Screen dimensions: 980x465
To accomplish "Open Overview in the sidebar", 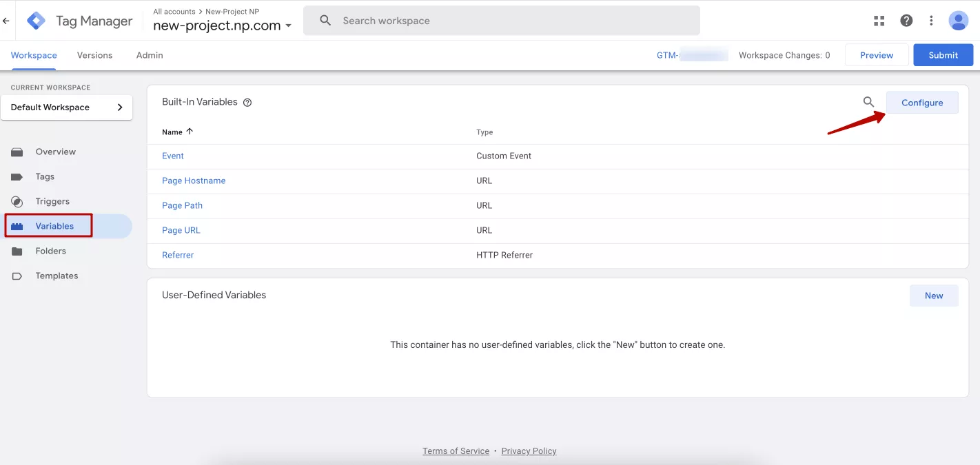I will pyautogui.click(x=56, y=152).
